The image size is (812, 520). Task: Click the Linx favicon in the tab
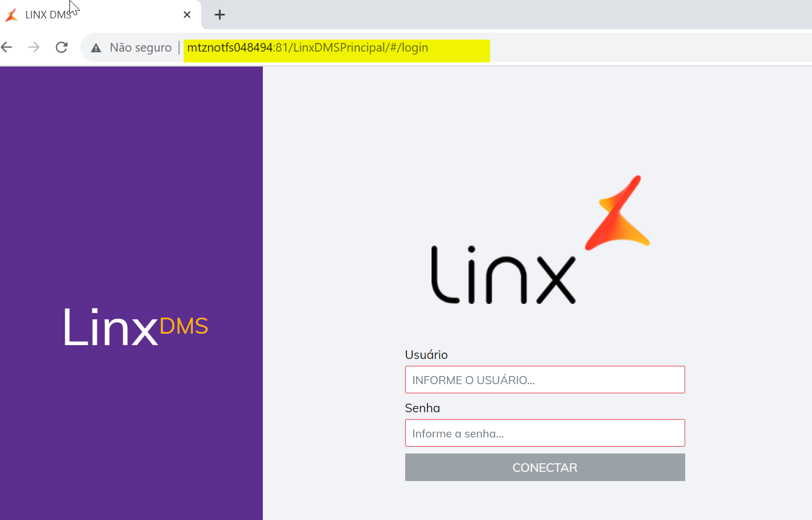(x=11, y=15)
